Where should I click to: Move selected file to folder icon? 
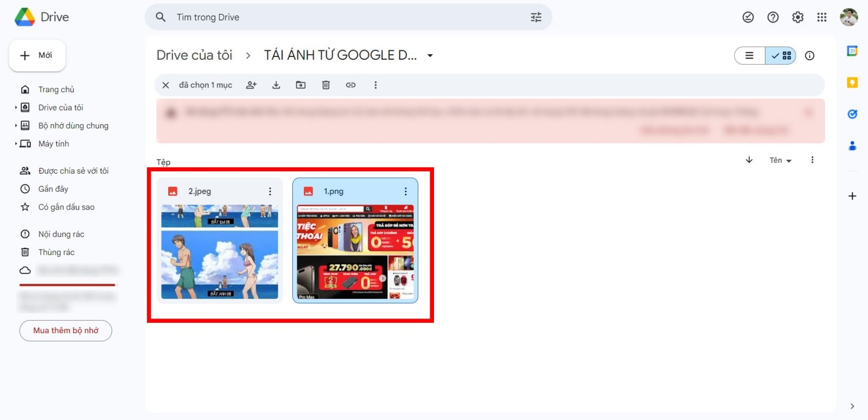[x=301, y=85]
